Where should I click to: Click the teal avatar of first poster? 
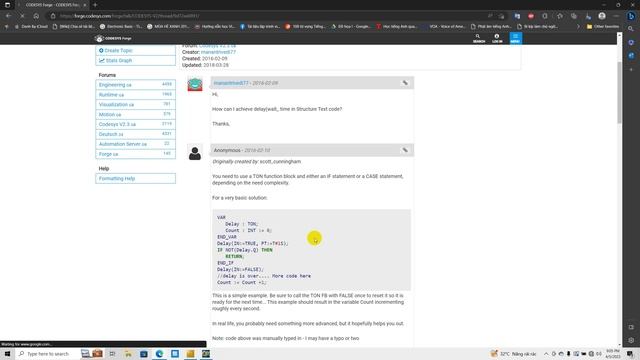(195, 84)
